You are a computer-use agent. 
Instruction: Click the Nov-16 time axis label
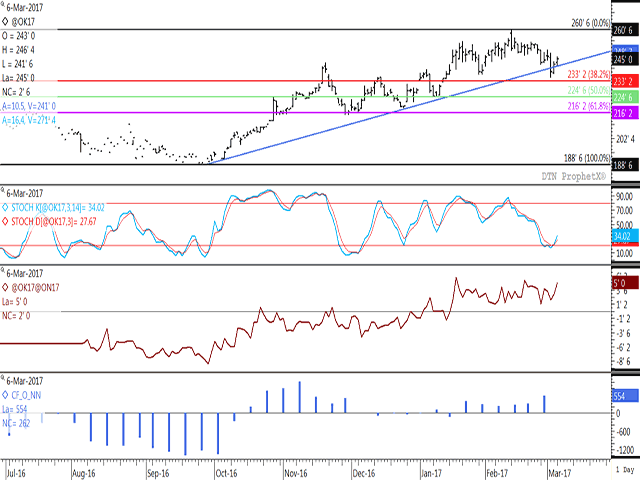tap(296, 473)
